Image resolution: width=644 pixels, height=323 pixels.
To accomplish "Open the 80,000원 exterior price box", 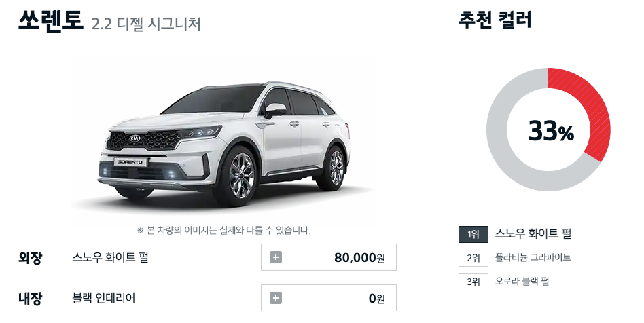I will coord(329,257).
